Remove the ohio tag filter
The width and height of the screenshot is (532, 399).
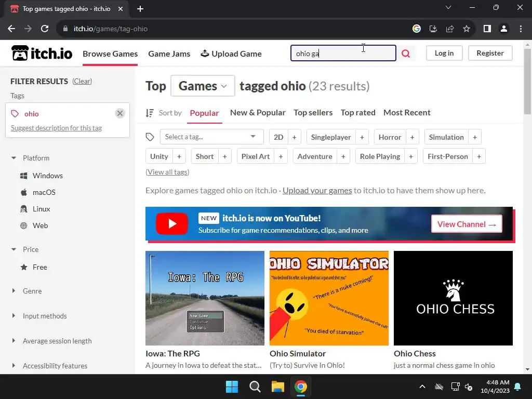[120, 113]
